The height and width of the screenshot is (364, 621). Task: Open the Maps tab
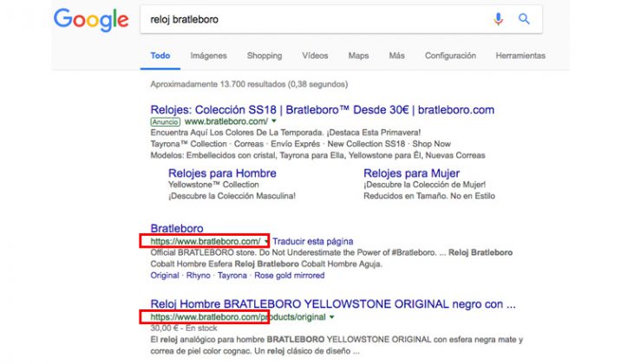point(358,55)
